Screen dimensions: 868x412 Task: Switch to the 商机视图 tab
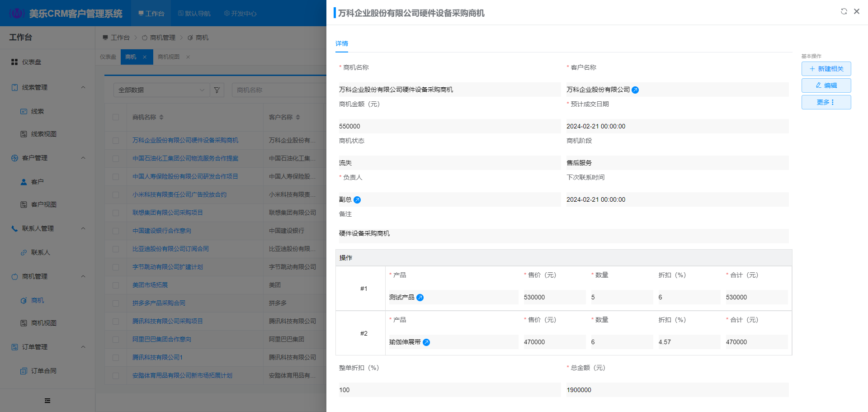[x=169, y=57]
